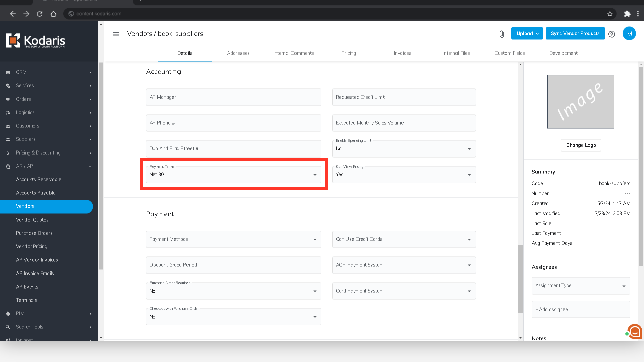Click the Sync Vendor Products button

click(575, 34)
